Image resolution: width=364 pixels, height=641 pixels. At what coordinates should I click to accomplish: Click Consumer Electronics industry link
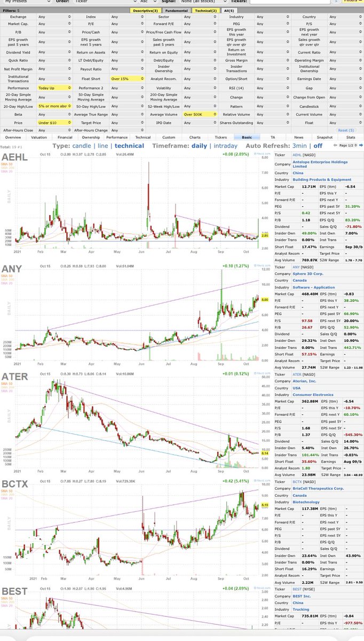(x=314, y=394)
